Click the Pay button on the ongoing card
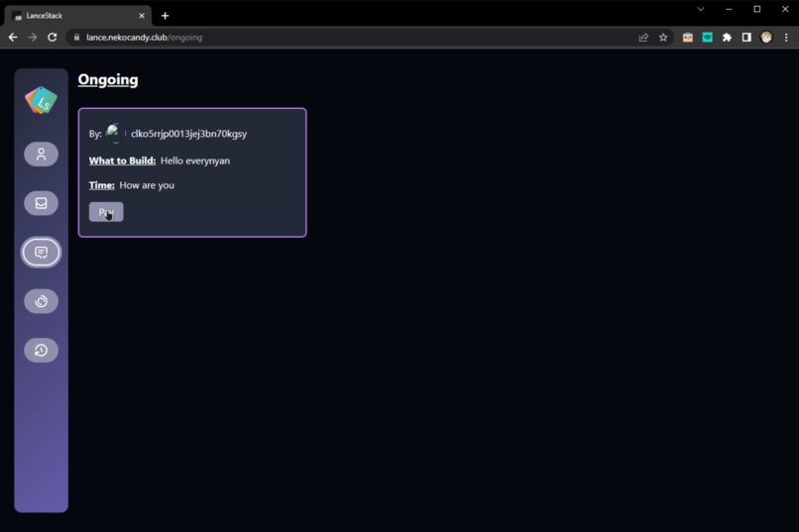 click(106, 212)
